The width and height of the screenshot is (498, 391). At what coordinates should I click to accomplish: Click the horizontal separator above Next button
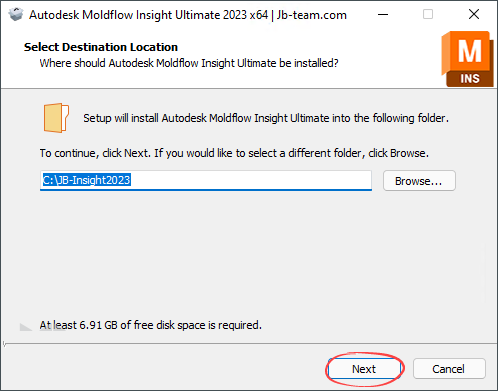coord(250,343)
